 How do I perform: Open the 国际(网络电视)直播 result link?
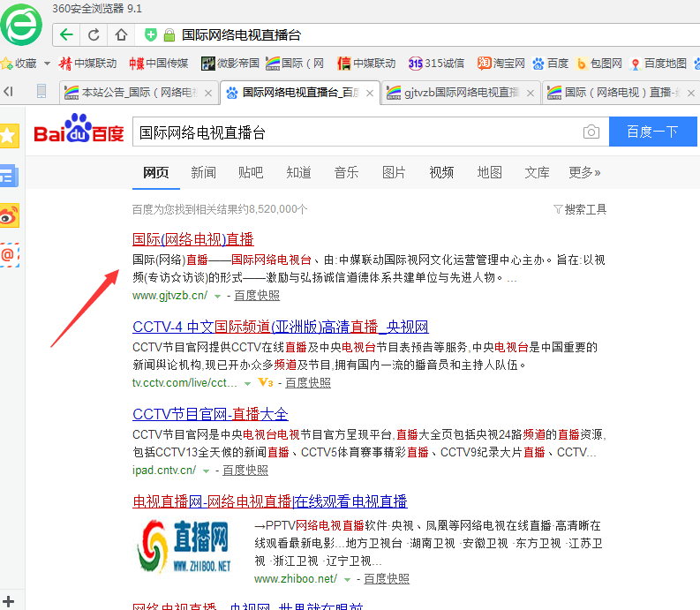[192, 239]
